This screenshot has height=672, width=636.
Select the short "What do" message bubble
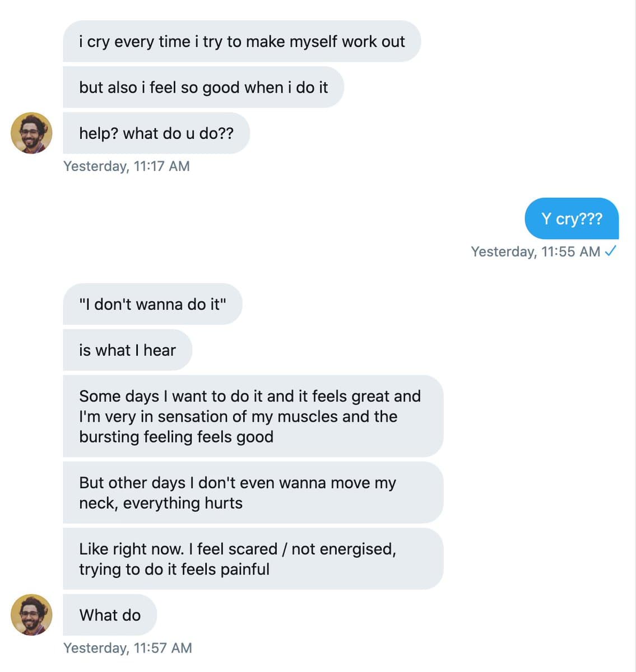coord(110,615)
